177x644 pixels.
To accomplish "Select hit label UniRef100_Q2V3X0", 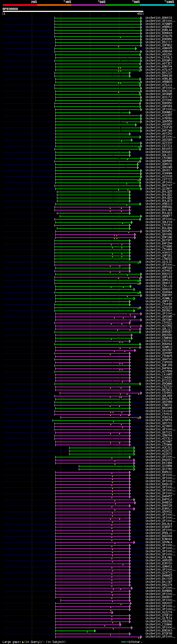I will tap(159, 143).
